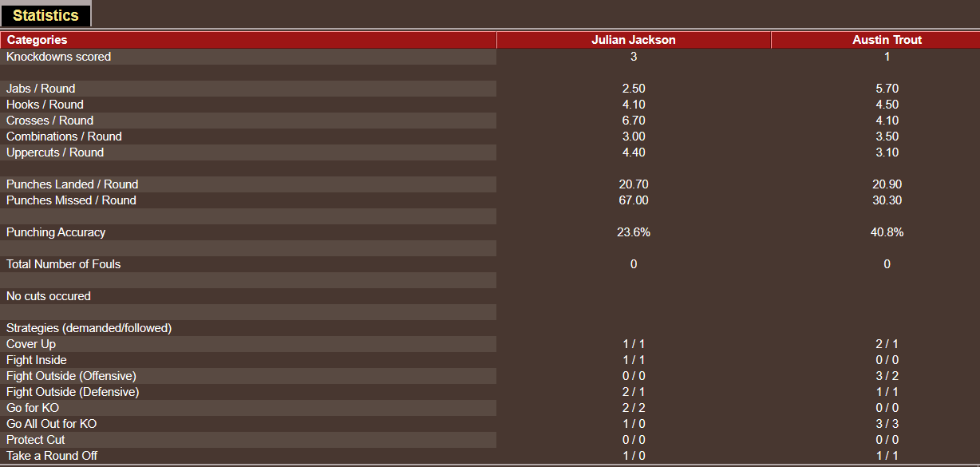Click Julian Jackson's Fight Inside value 1 / 1
The image size is (980, 467).
(634, 360)
